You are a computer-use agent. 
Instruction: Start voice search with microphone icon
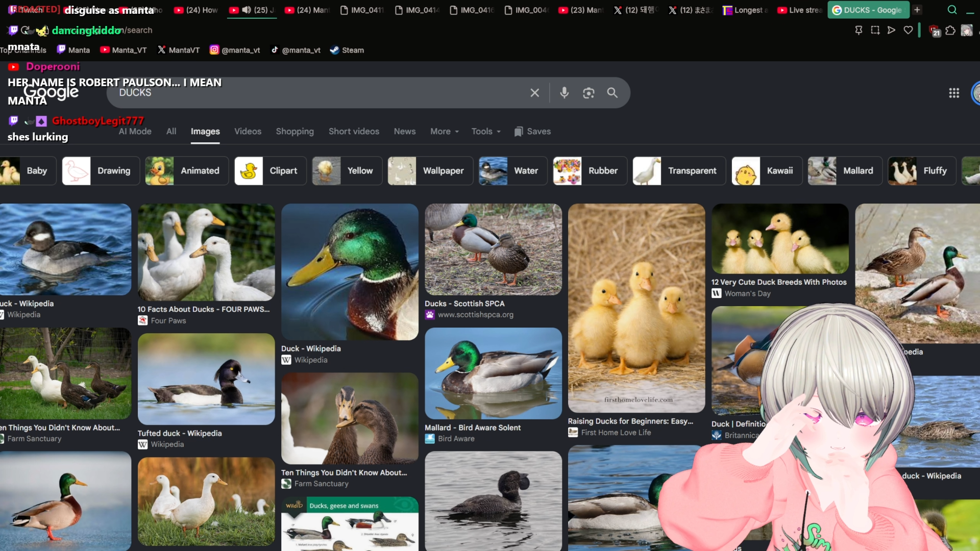pos(564,93)
